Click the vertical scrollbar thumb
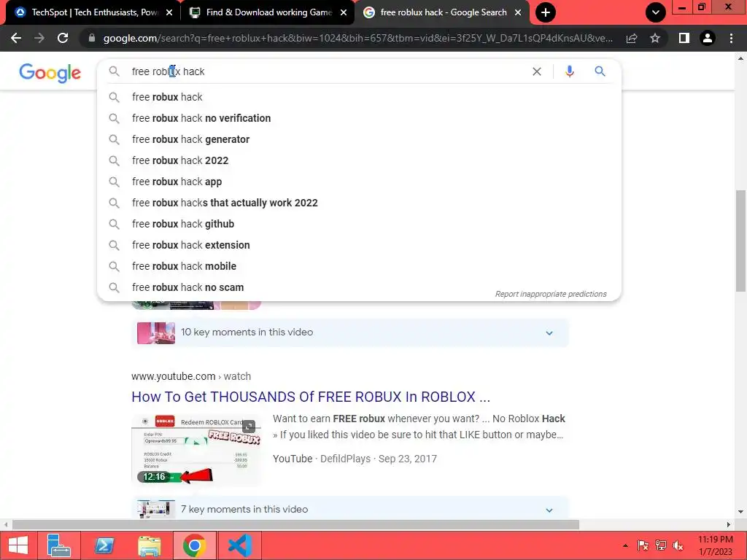The image size is (747, 560). pyautogui.click(x=740, y=241)
